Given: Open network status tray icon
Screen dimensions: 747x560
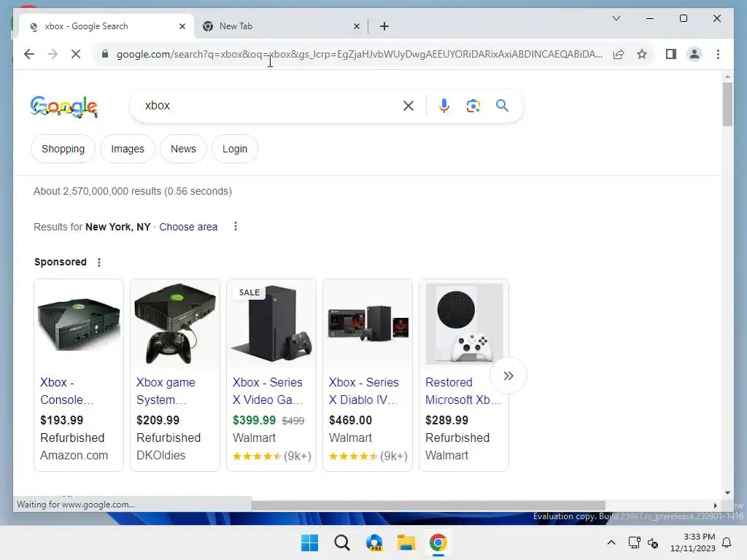Looking at the screenshot, I should pyautogui.click(x=634, y=542).
